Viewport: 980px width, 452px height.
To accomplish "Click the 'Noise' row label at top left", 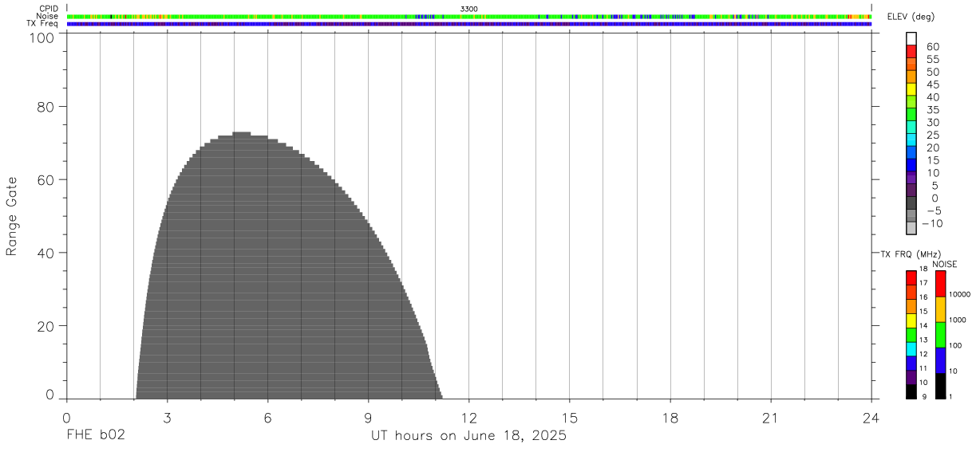I will (48, 16).
